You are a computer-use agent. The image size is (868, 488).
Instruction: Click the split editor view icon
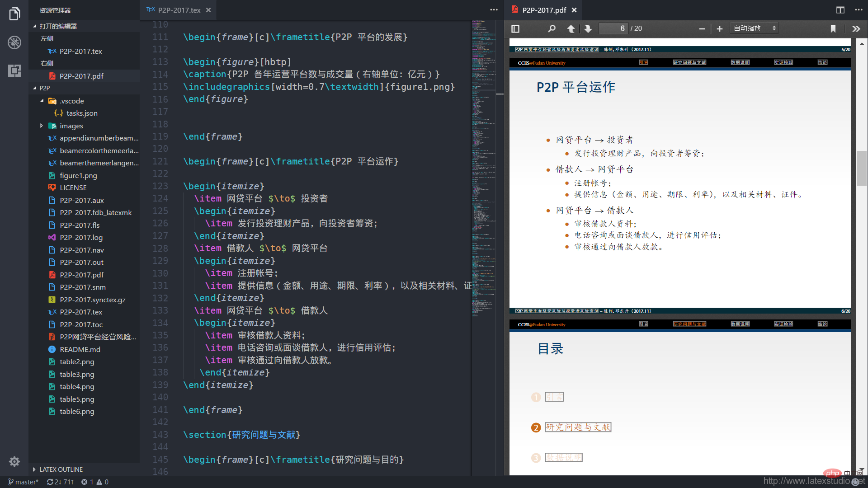[840, 9]
